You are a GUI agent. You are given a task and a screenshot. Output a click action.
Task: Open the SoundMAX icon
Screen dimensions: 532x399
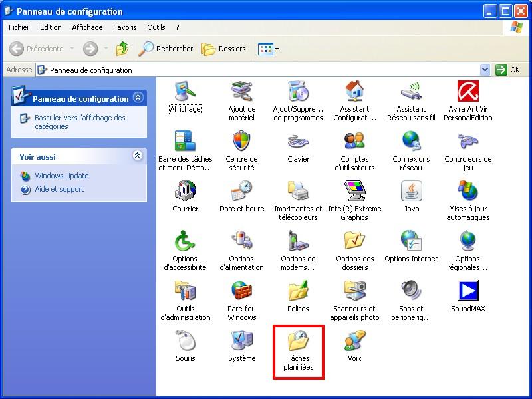pos(468,291)
